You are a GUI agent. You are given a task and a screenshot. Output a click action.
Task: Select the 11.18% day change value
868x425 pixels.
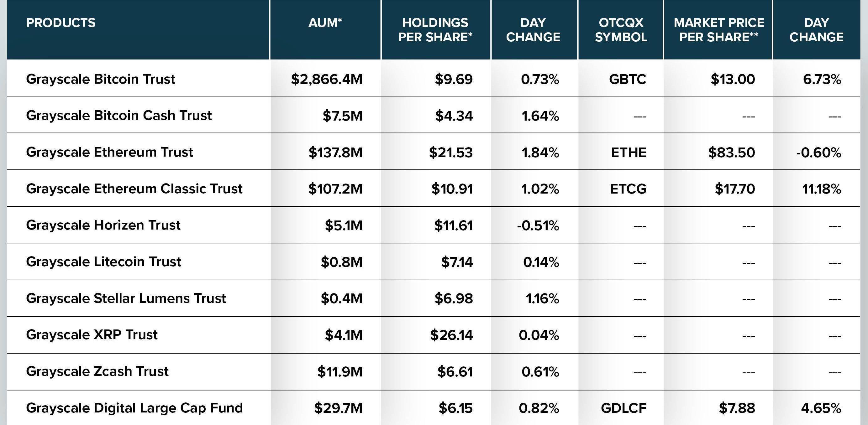pyautogui.click(x=822, y=189)
